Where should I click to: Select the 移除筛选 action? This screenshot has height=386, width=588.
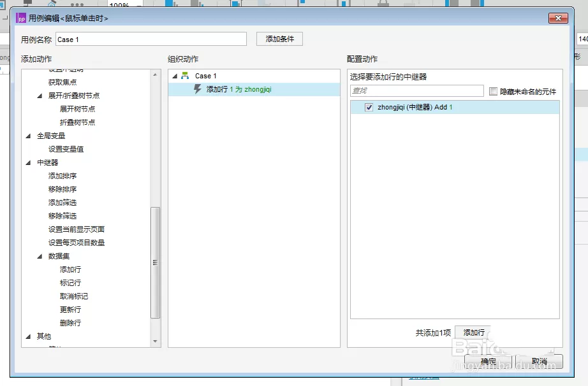[62, 216]
